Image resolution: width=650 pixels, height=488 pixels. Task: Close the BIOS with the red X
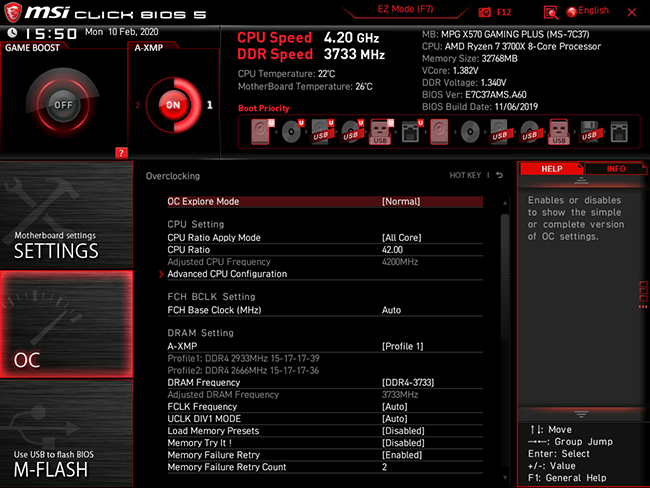pos(632,12)
